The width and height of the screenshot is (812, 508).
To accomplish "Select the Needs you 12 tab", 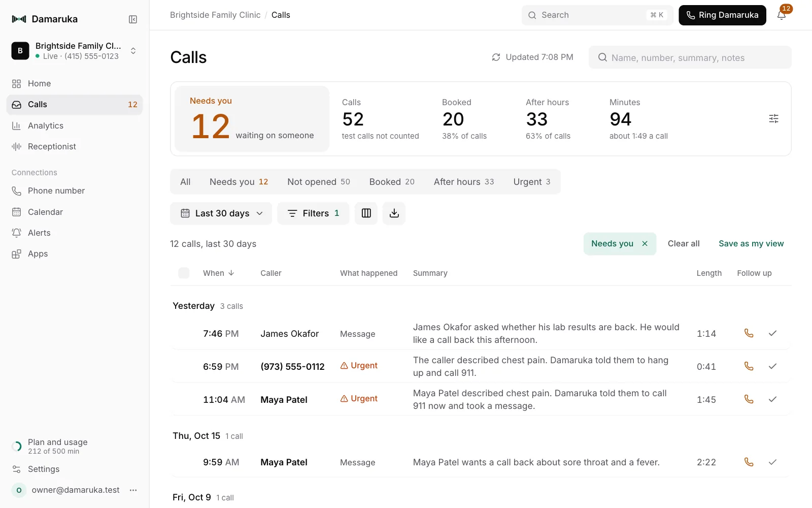I will point(239,182).
